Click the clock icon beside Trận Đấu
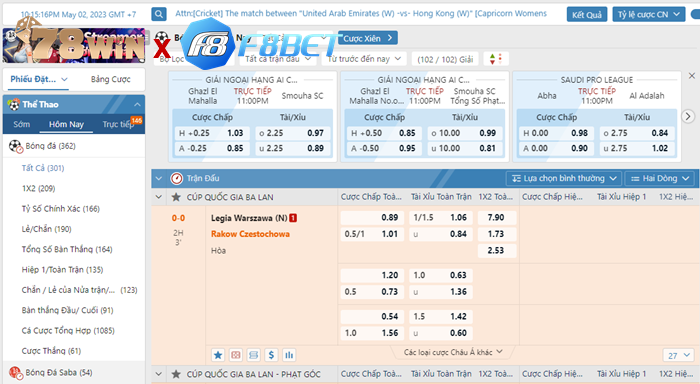Viewport: 700px width, 384px height. [x=177, y=178]
